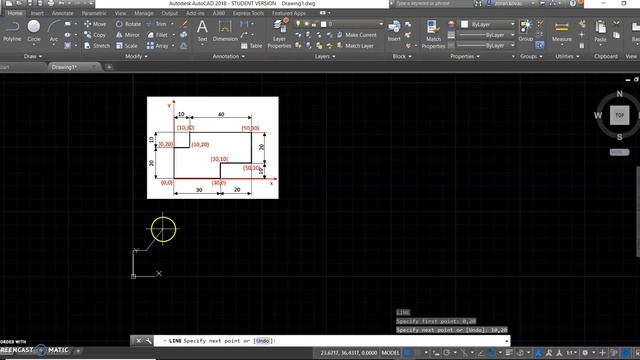Activate the Rotate tool
The height and width of the screenshot is (360, 640).
click(128, 24)
